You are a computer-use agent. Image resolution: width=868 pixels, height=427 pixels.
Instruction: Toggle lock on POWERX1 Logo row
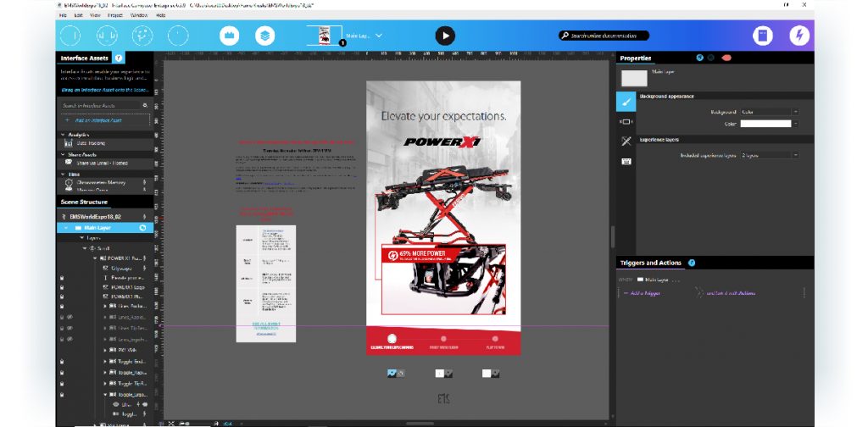pyautogui.click(x=61, y=287)
